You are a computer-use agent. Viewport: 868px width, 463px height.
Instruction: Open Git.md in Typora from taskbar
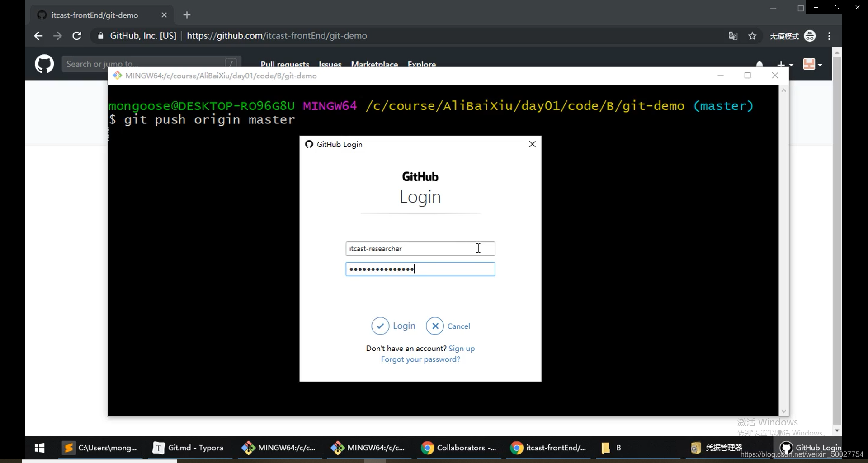tap(189, 448)
